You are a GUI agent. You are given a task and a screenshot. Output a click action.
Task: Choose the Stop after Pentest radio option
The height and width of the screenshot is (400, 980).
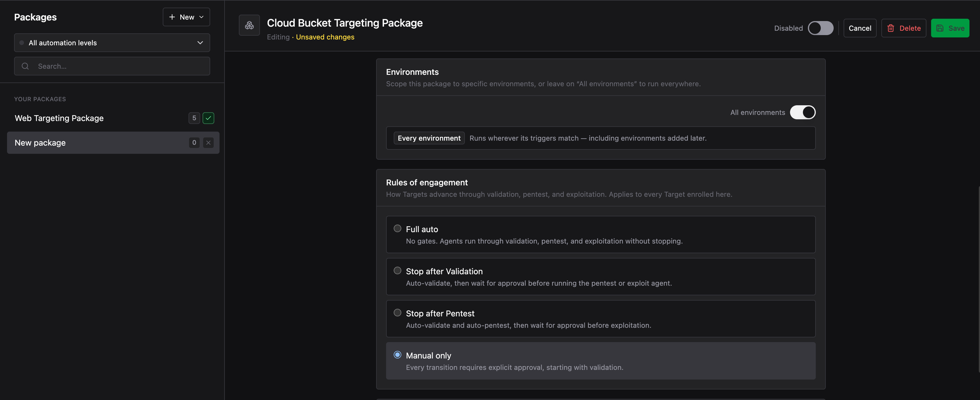397,313
